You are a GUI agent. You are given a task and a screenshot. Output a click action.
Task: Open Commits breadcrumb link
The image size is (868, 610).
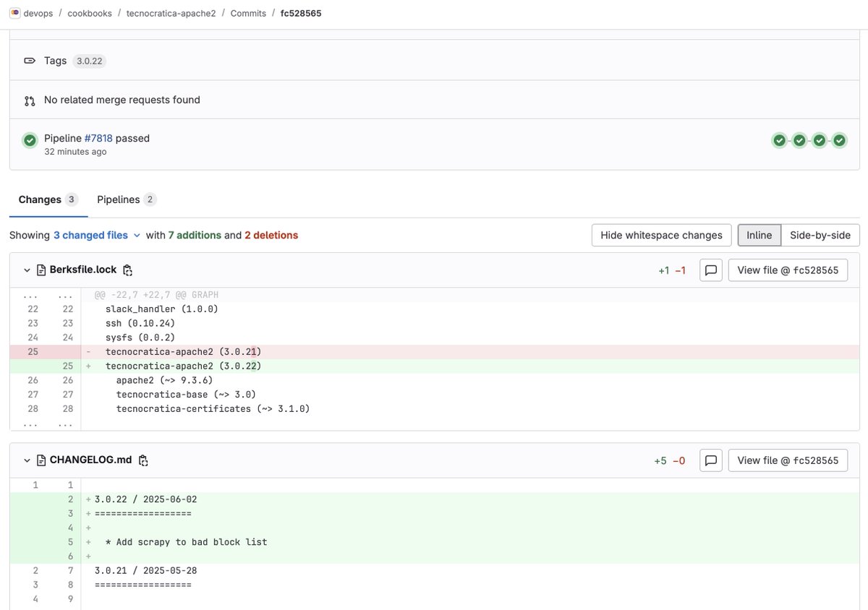pyautogui.click(x=248, y=13)
